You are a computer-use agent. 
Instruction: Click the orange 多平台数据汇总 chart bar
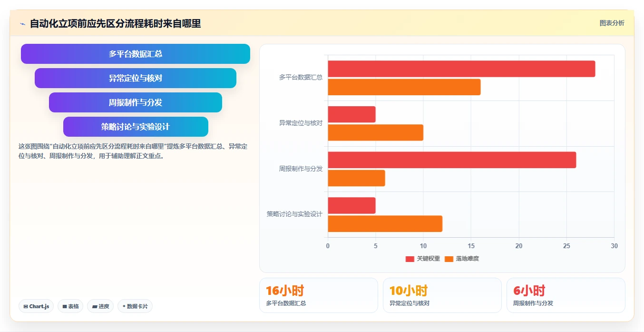point(404,87)
